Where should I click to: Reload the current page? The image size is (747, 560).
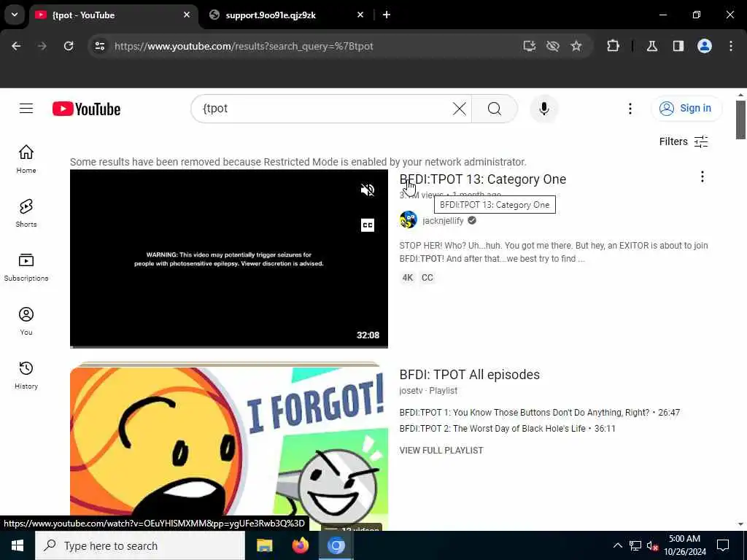point(69,46)
